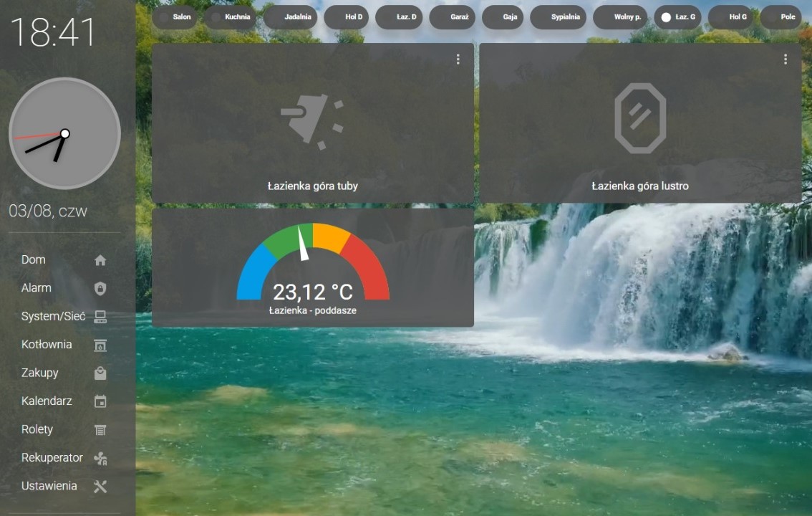Go to the Gaja room chip
812x516 pixels.
pyautogui.click(x=503, y=17)
